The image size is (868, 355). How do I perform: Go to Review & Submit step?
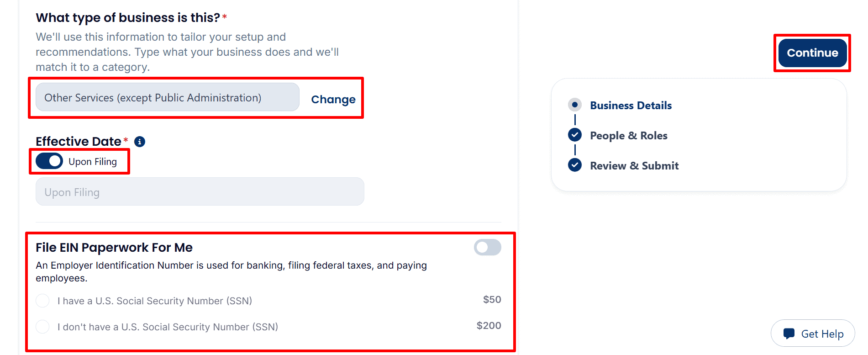coord(634,166)
